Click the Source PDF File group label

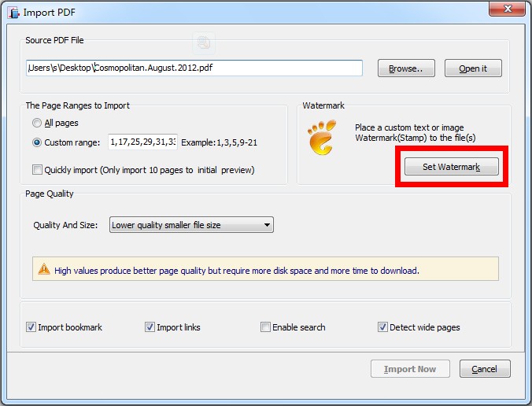tap(54, 40)
